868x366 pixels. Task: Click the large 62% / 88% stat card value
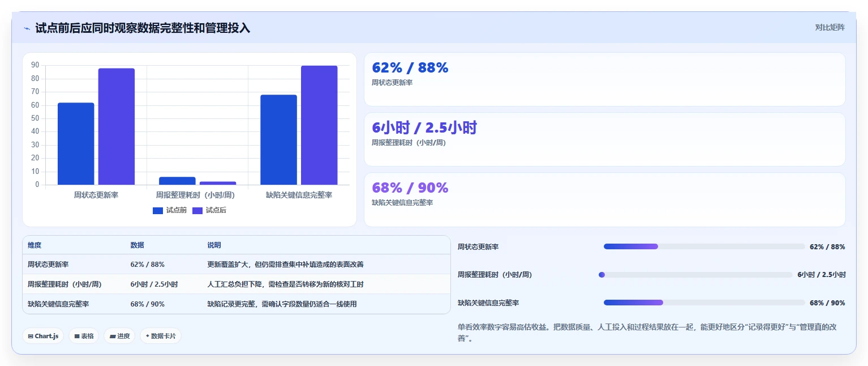click(410, 68)
